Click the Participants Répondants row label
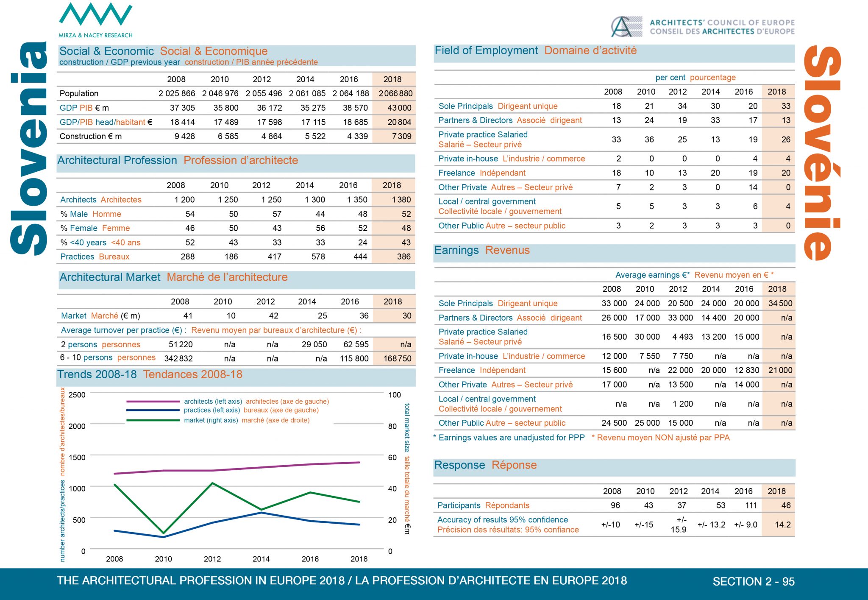Viewport: 868px width, 600px height. tap(483, 505)
